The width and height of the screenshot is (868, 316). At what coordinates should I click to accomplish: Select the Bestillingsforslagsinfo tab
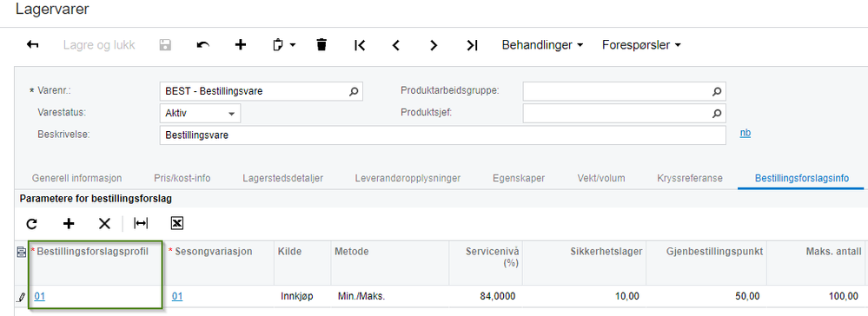802,178
